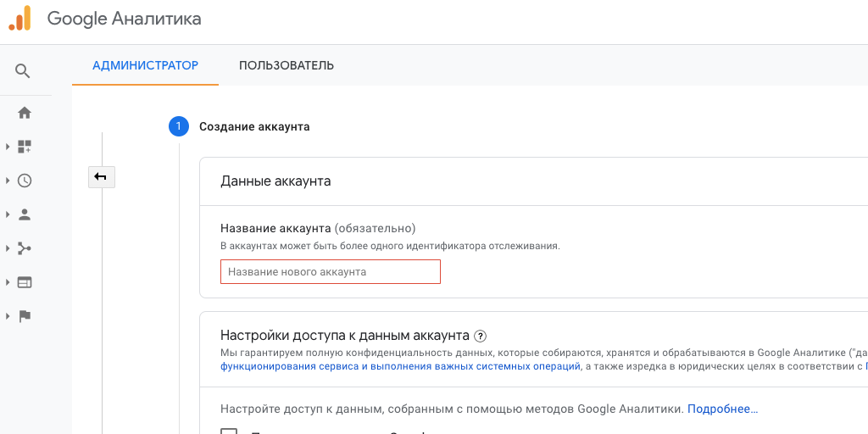The image size is (868, 434).
Task: Click the Название аккаунта (обязательно) label
Action: coord(318,228)
